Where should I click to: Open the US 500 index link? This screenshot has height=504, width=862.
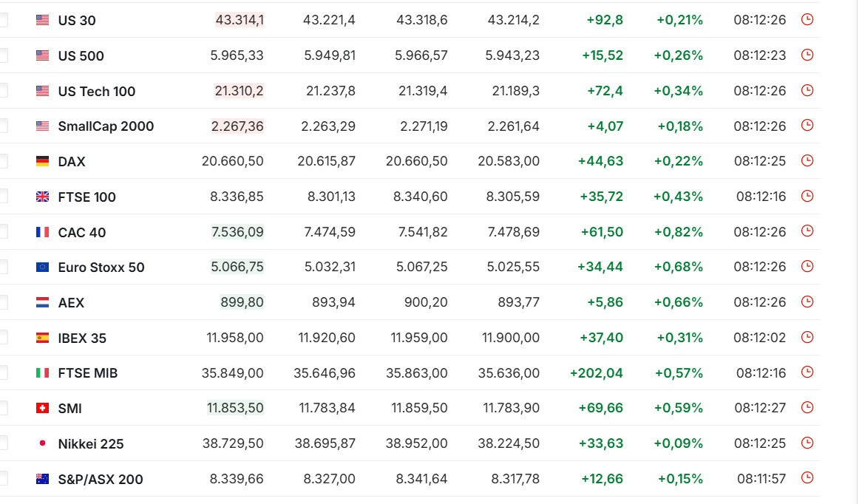coord(81,56)
